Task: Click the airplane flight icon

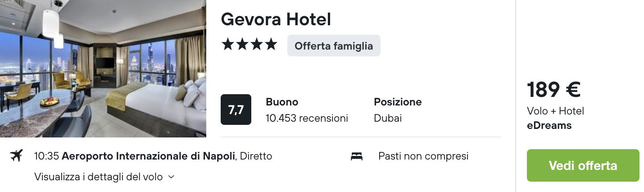Action: click(x=16, y=156)
